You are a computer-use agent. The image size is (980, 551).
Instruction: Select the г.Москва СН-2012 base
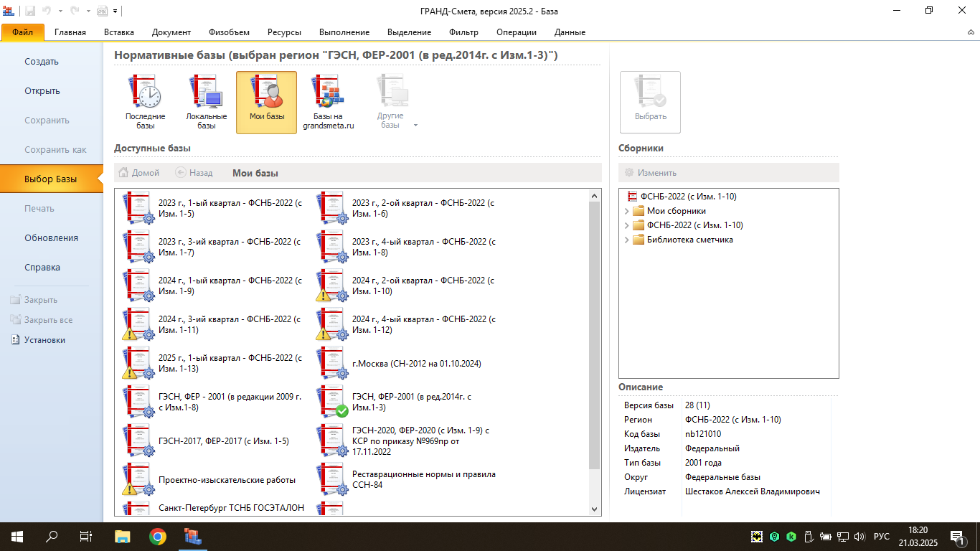[407, 363]
